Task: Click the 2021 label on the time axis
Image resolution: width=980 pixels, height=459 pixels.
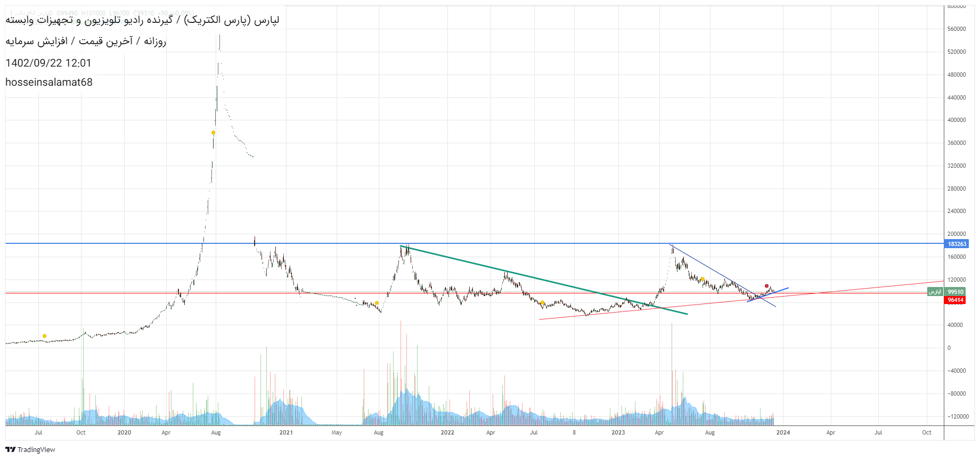Action: pos(286,432)
